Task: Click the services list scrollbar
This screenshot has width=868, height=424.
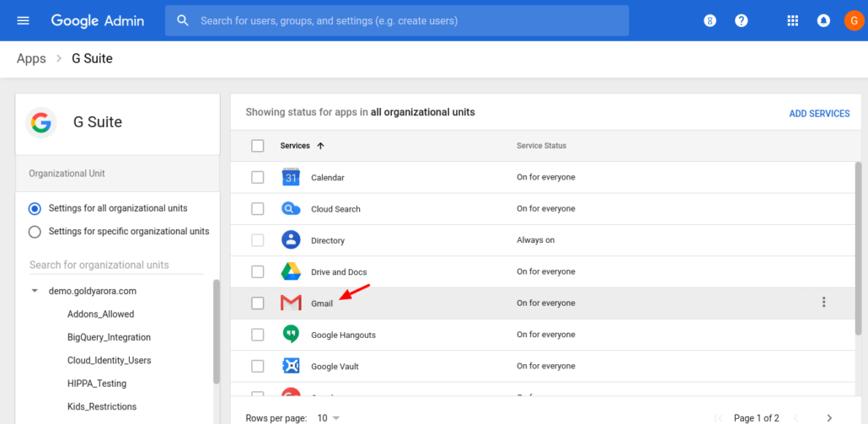Action: 859,248
